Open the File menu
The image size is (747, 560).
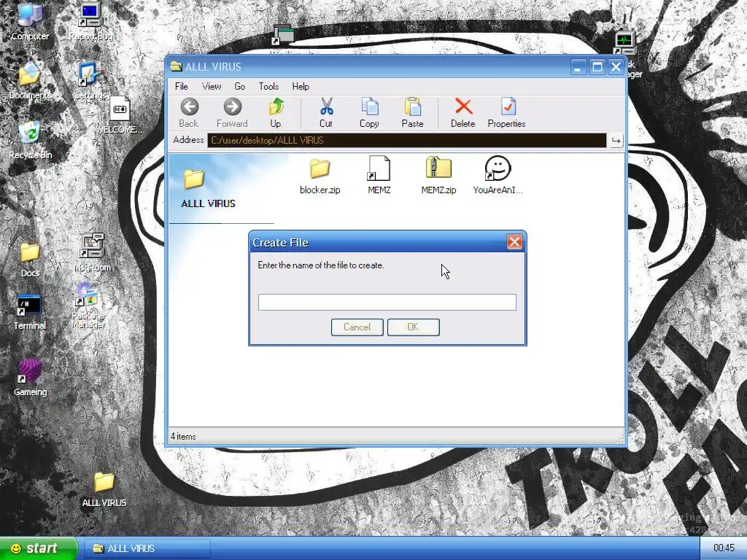click(x=182, y=86)
